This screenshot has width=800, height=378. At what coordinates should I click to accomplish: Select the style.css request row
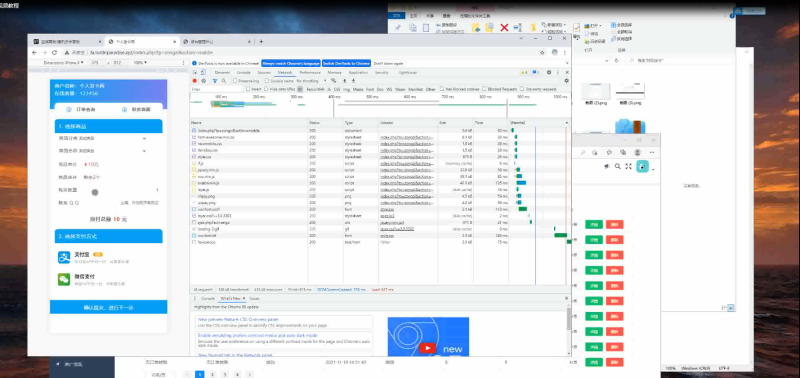click(x=380, y=157)
